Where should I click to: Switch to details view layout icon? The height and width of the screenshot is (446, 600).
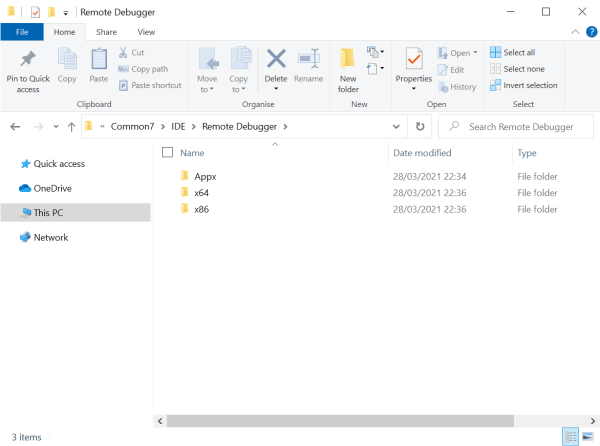[571, 437]
